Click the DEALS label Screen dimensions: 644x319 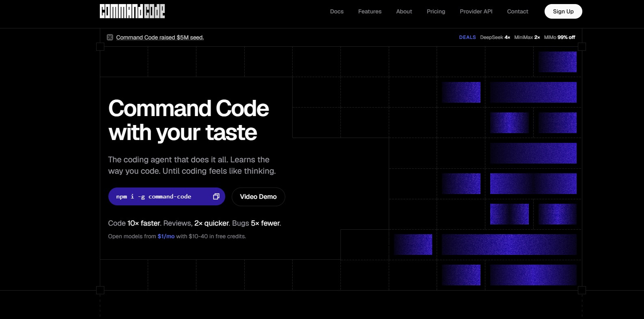[x=467, y=37]
